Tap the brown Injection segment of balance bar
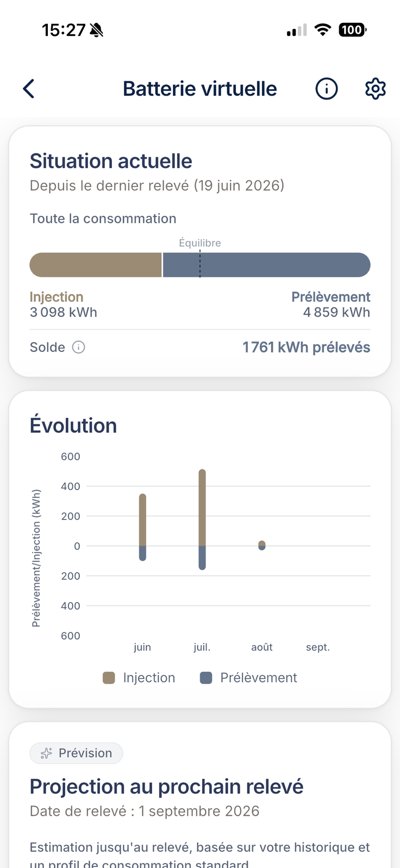The width and height of the screenshot is (400, 868). tap(96, 265)
